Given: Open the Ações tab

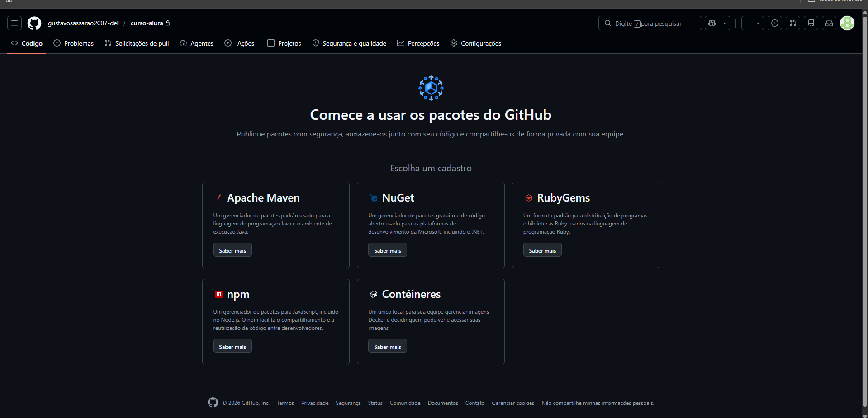Looking at the screenshot, I should pos(239,43).
